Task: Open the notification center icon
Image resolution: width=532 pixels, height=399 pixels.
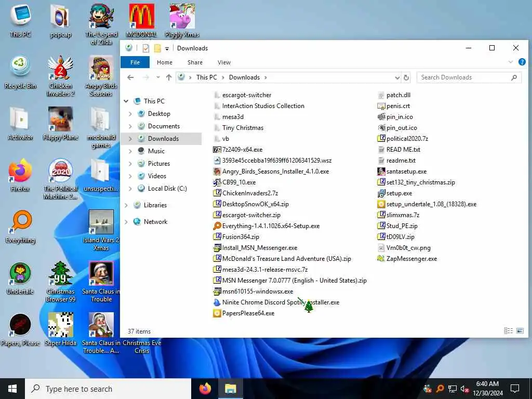Action: tap(515, 389)
